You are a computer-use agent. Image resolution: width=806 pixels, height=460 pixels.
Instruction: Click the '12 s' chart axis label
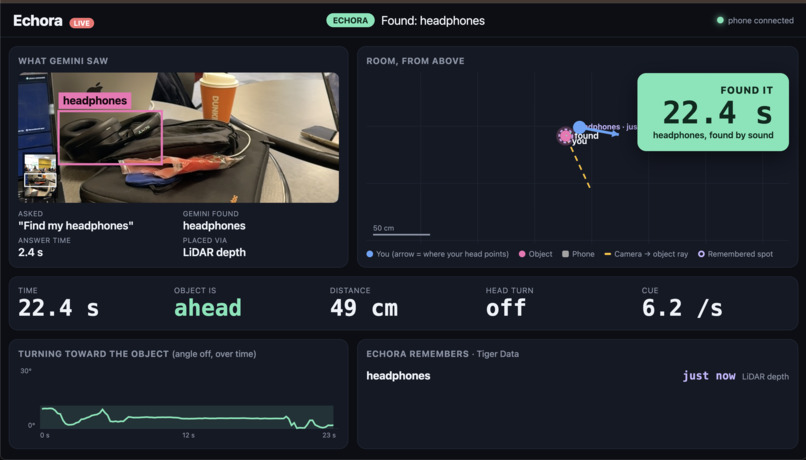click(188, 435)
